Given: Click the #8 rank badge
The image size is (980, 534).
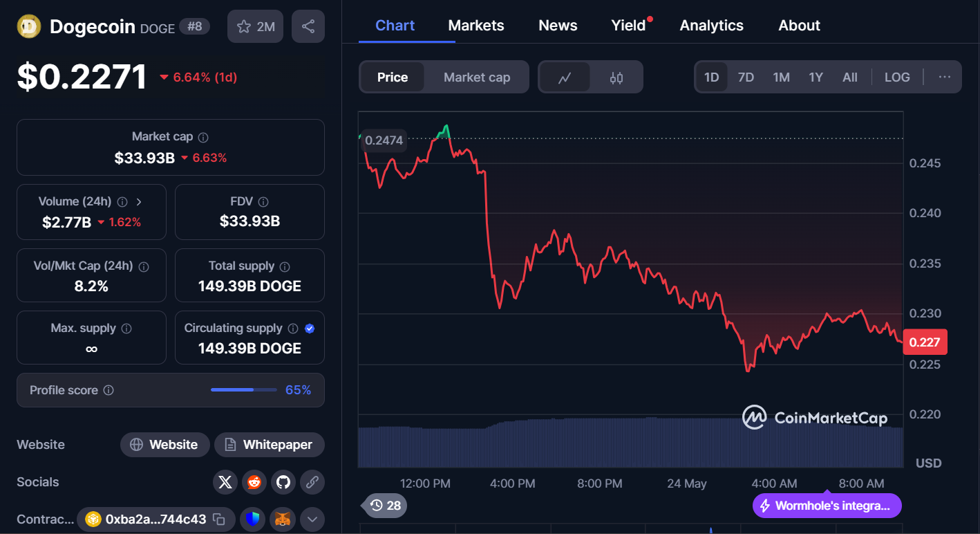Looking at the screenshot, I should pos(194,27).
